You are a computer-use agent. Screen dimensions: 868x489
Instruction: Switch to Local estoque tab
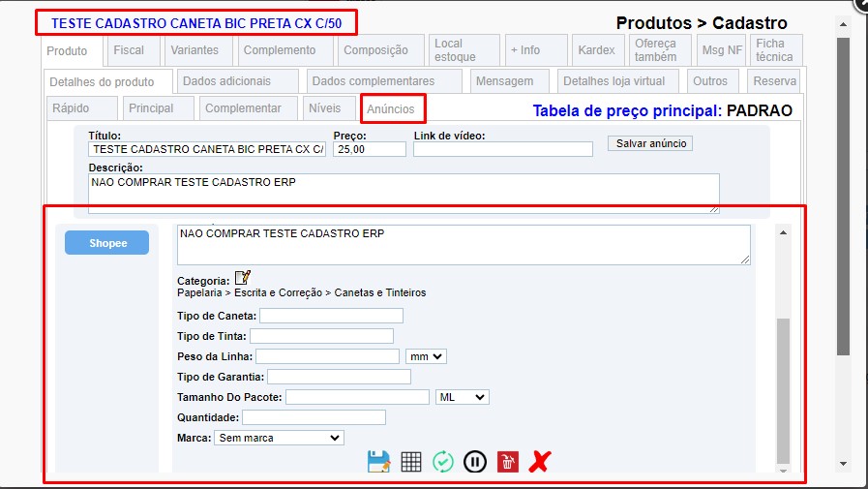[x=464, y=50]
